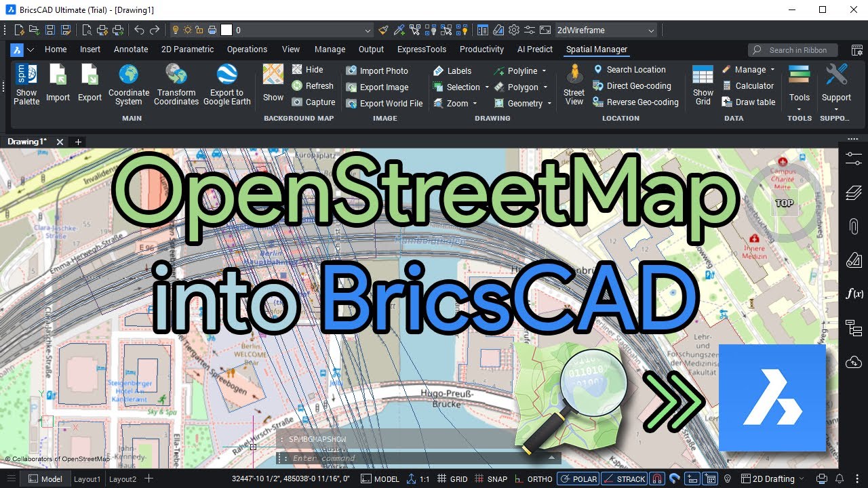Toggle the layer lock icon in toolbar
This screenshot has height=488, width=868.
click(200, 30)
